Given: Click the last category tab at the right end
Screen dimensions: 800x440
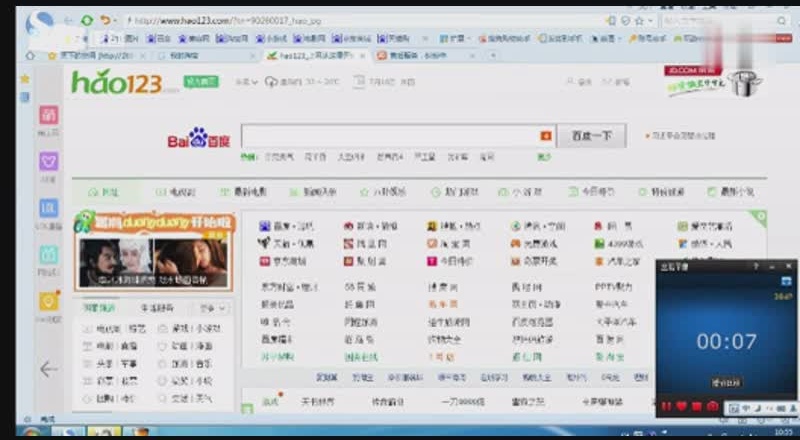Looking at the screenshot, I should [x=731, y=192].
